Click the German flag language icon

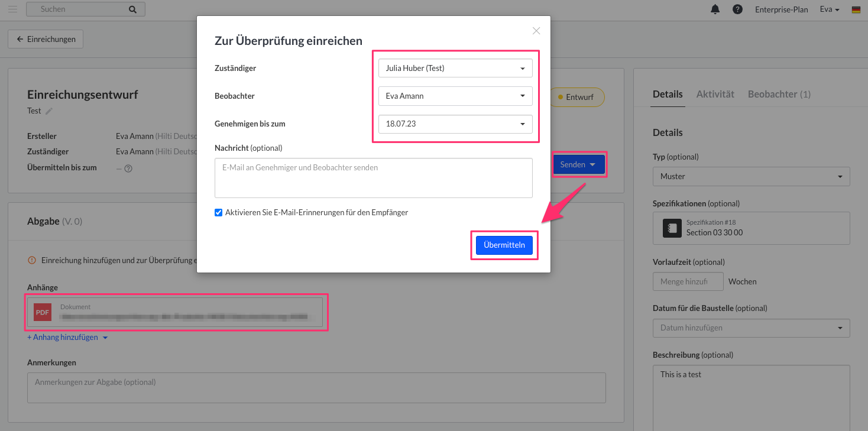[856, 9]
